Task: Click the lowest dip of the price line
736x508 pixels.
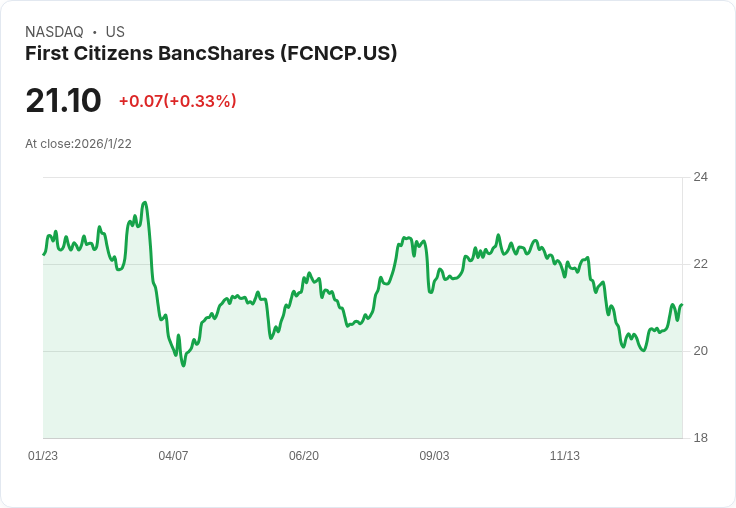Action: [183, 365]
